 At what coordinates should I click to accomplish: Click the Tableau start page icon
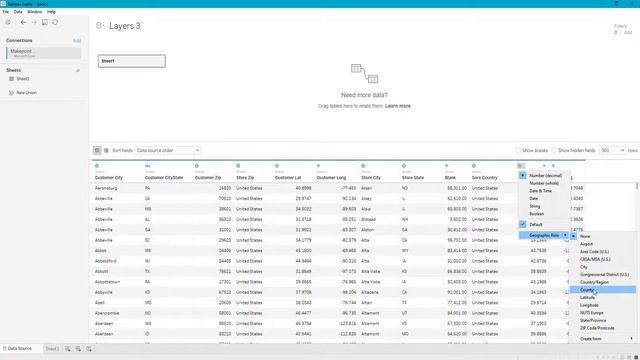coord(8,22)
